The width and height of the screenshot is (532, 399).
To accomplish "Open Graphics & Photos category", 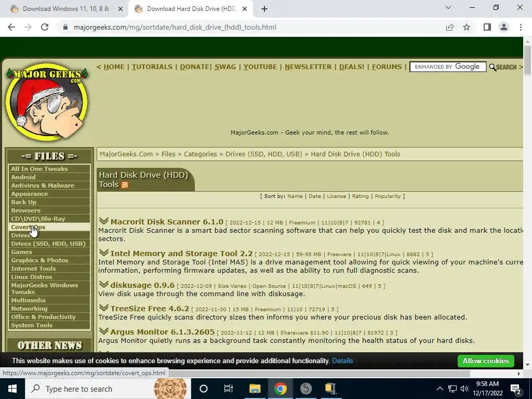I will [49, 260].
